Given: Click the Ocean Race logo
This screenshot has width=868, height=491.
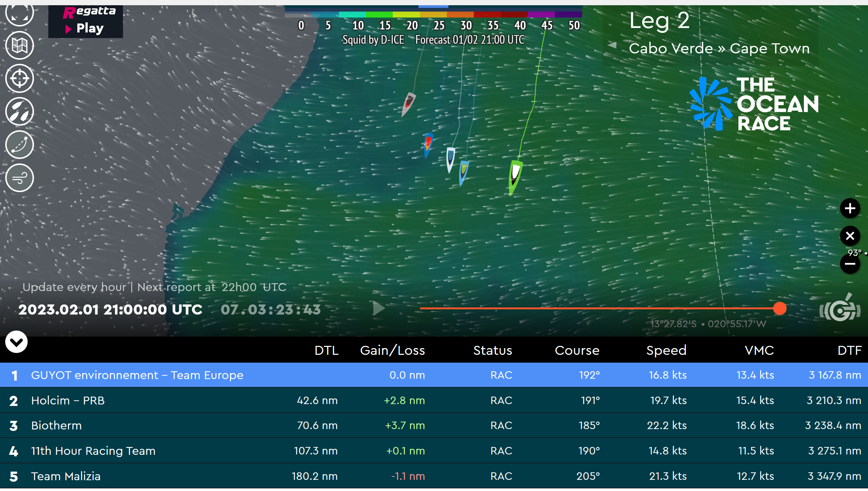Looking at the screenshot, I should 754,104.
